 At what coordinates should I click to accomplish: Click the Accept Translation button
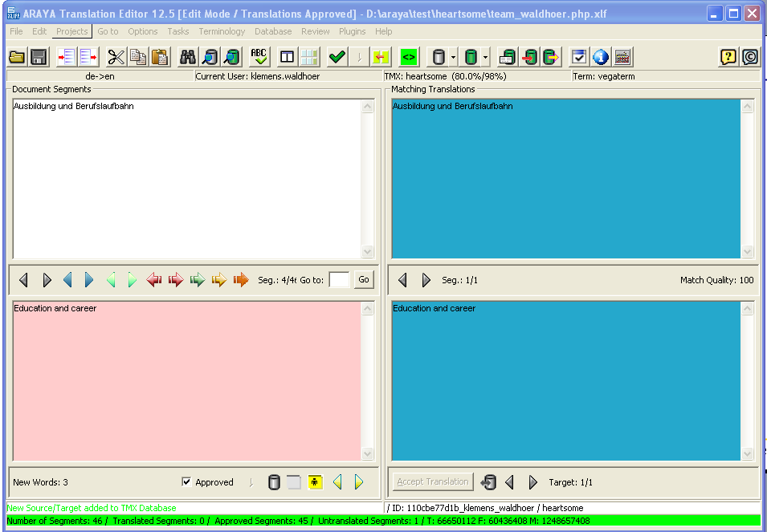point(433,481)
